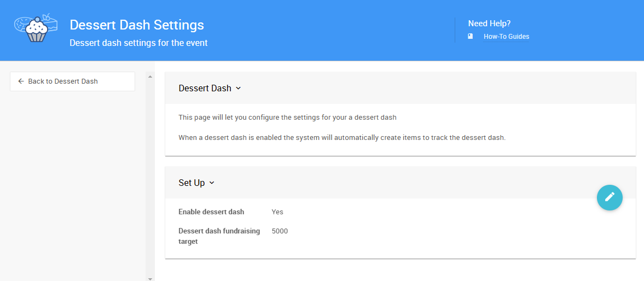Click the Yes value for Enable dessert dash

[x=277, y=212]
